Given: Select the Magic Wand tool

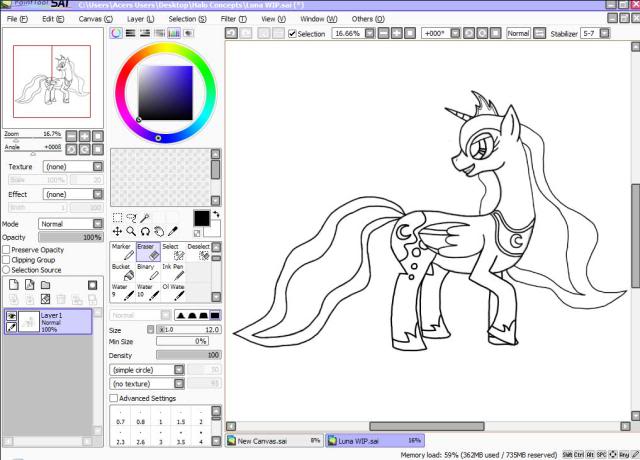Looking at the screenshot, I should [x=145, y=218].
